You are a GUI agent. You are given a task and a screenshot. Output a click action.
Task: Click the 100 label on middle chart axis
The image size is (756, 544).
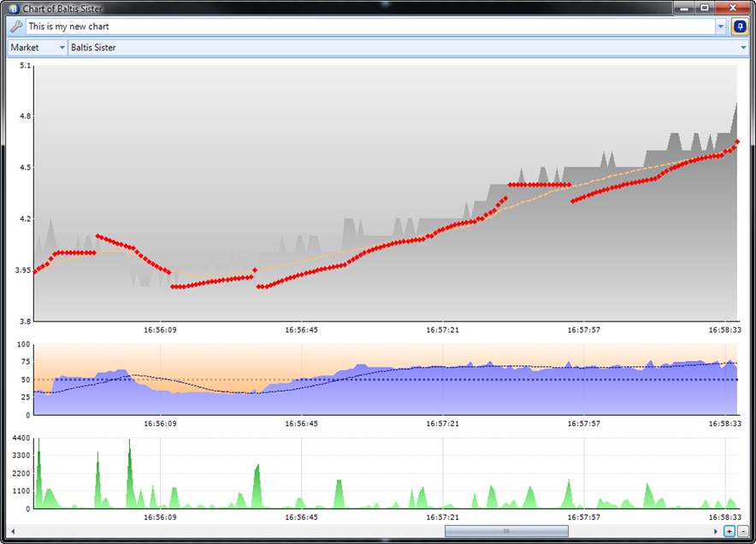point(24,345)
